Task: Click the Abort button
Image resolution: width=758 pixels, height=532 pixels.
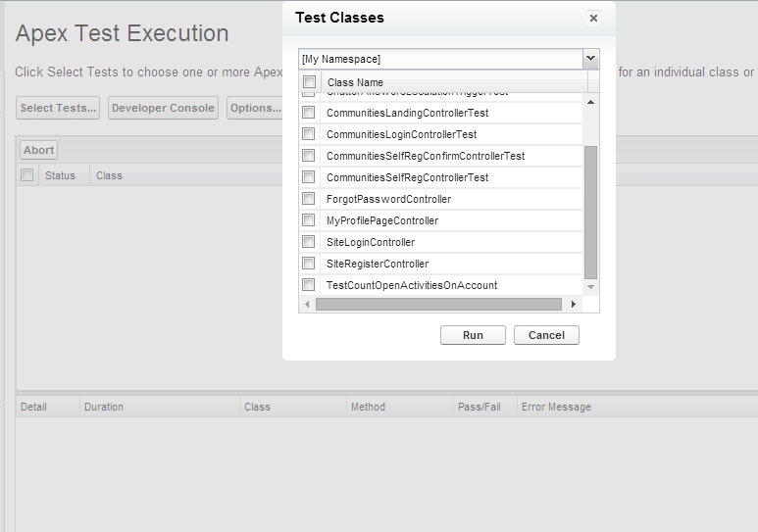Action: pos(38,150)
